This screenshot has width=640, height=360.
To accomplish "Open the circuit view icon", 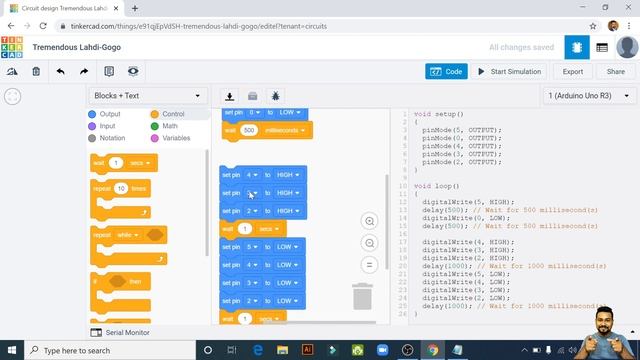I will pos(577,47).
